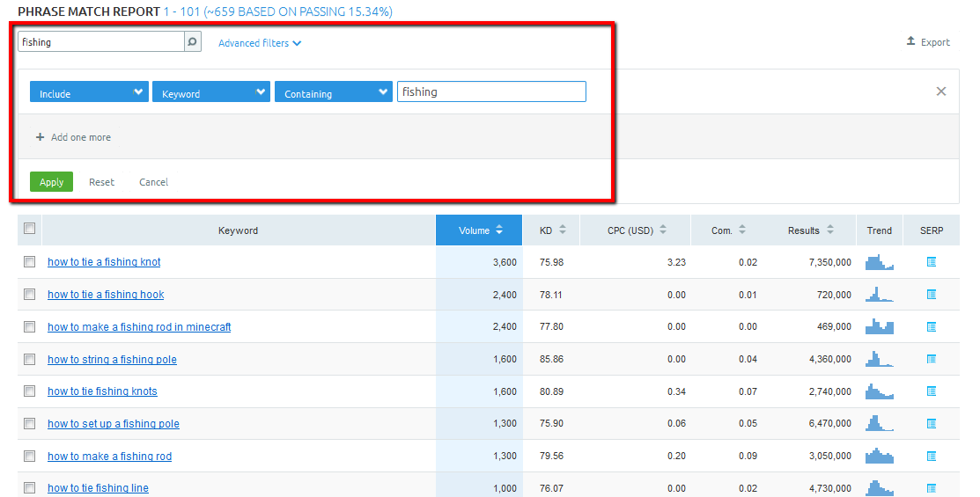Sort by Volume column arrows
Viewport: 980px width, 497px height.
pyautogui.click(x=499, y=230)
